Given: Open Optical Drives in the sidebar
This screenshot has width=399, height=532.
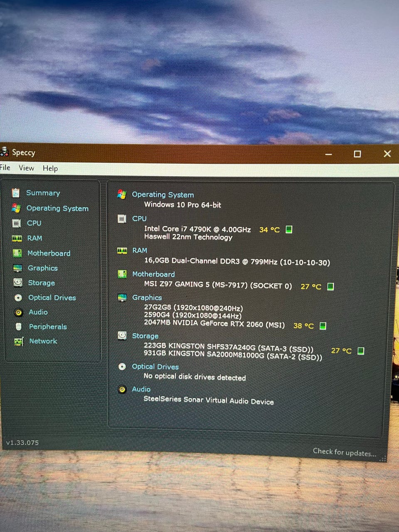Looking at the screenshot, I should (x=52, y=298).
